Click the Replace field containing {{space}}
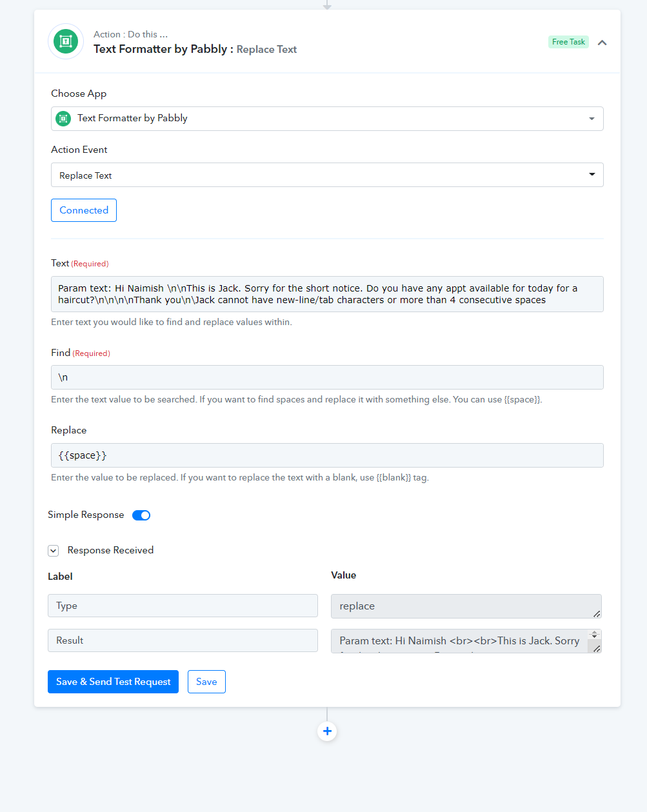 click(x=327, y=455)
